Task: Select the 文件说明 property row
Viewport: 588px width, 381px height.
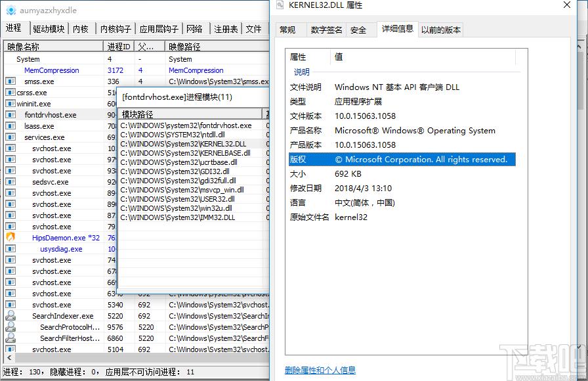Action: coord(402,87)
